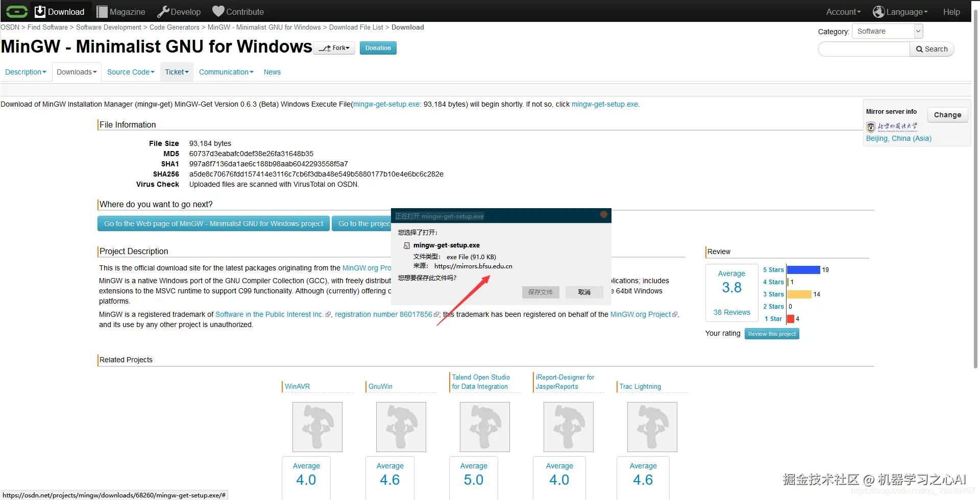This screenshot has height=500, width=980.
Task: Click the red 1 Star bar
Action: click(791, 319)
